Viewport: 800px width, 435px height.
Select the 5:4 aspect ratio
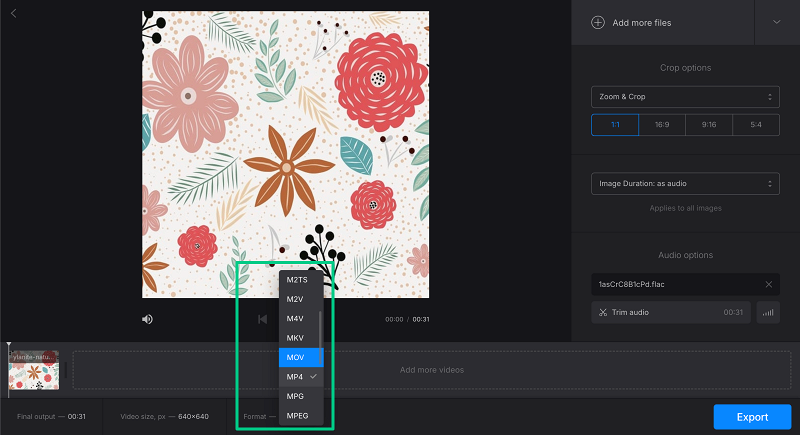point(756,124)
